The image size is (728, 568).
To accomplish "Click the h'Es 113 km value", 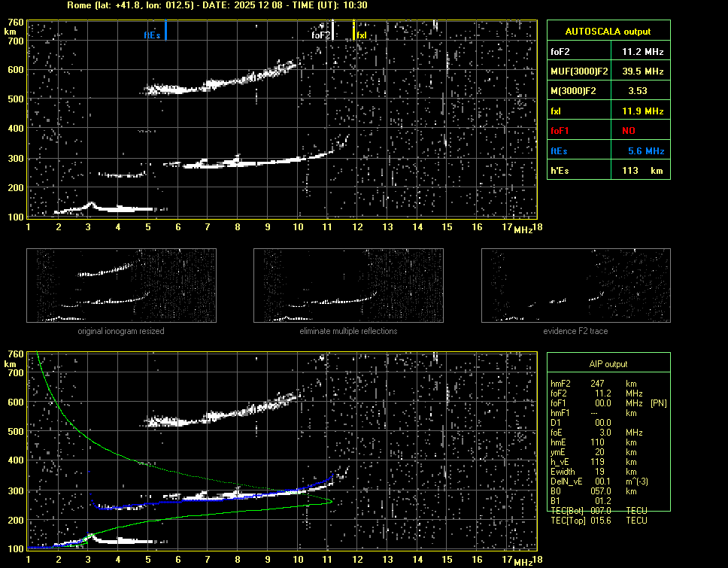I will tap(642, 171).
